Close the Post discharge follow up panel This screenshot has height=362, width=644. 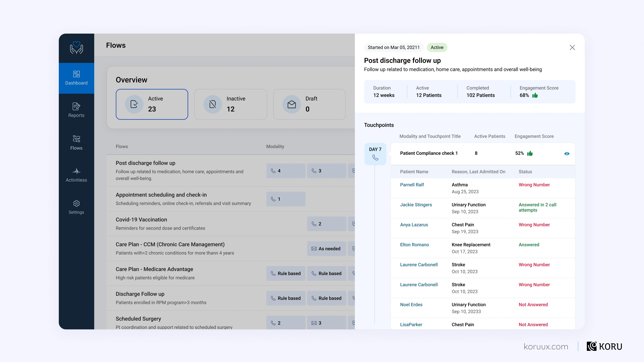[572, 48]
